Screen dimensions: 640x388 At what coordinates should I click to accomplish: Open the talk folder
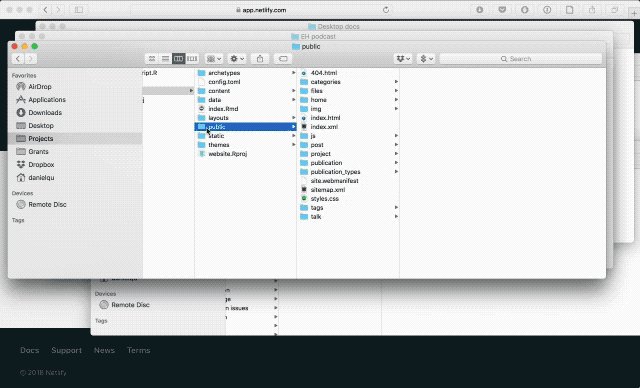pyautogui.click(x=348, y=217)
